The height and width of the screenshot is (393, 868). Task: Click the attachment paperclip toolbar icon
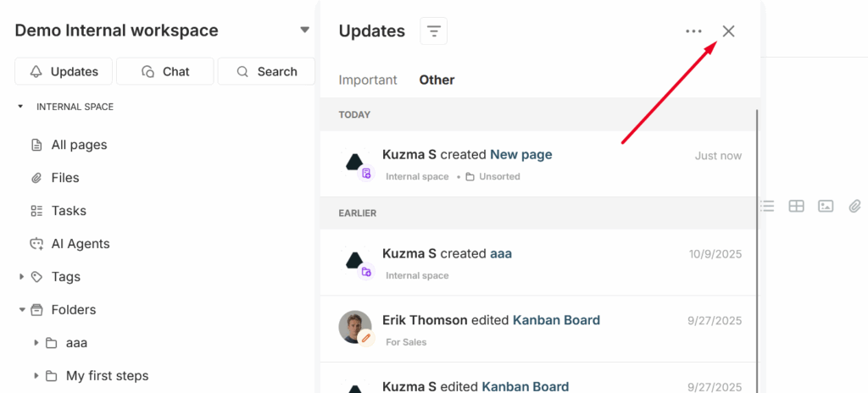(854, 206)
